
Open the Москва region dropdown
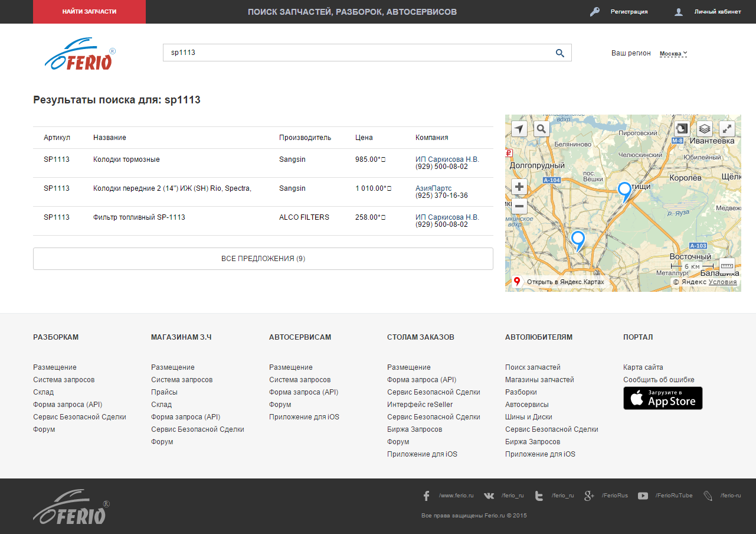[673, 54]
